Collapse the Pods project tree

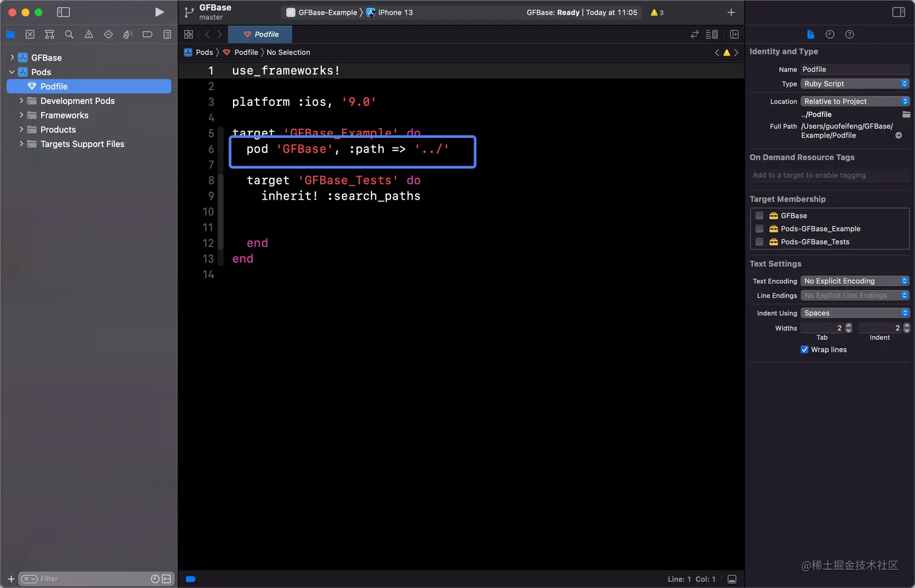click(12, 72)
